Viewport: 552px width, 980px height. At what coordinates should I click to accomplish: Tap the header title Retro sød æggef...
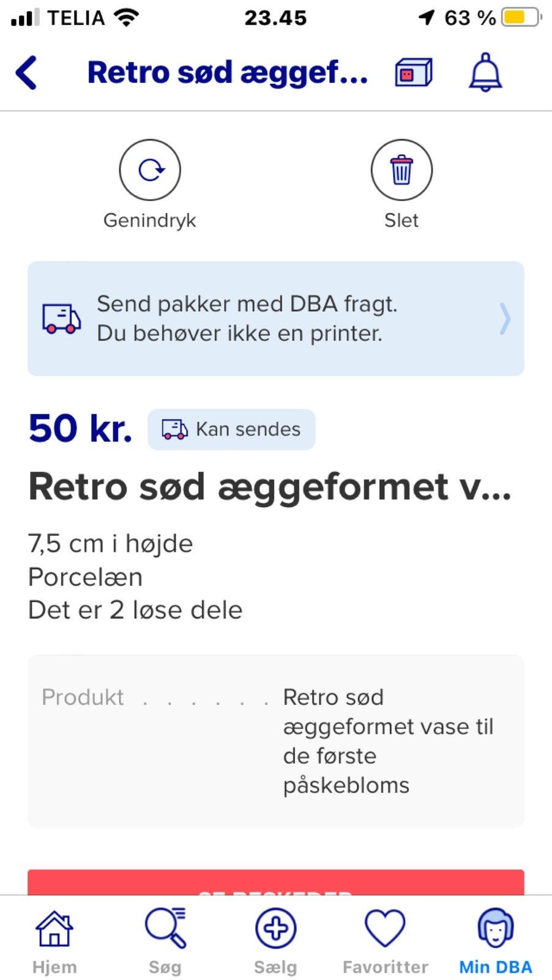tap(228, 73)
